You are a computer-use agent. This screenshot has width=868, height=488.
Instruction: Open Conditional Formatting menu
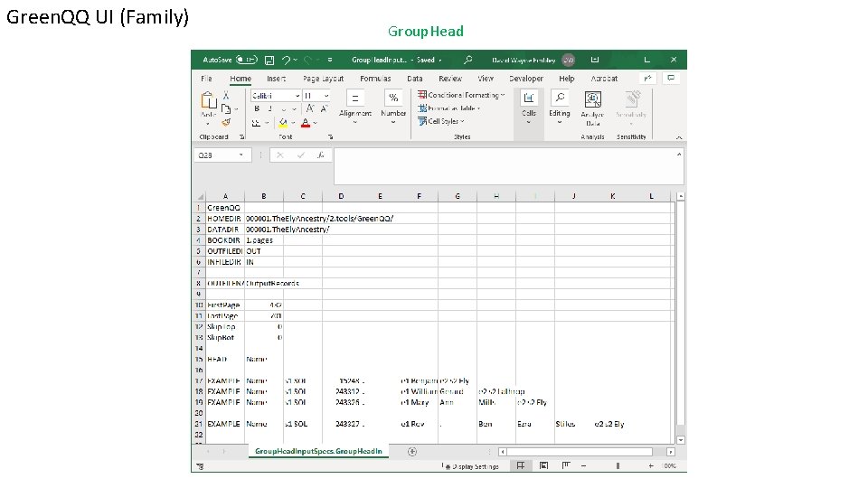click(x=461, y=95)
